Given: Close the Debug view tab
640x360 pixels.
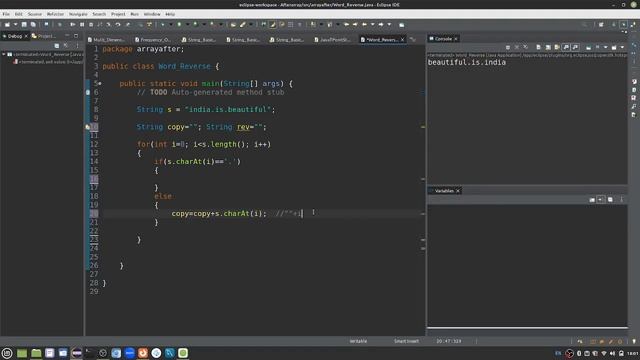Looking at the screenshot, I should click(x=26, y=36).
